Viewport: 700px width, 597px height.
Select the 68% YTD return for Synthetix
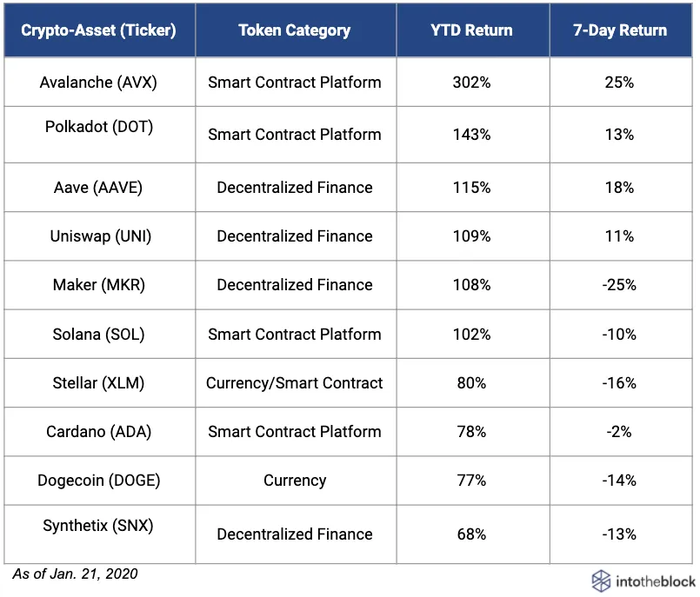[472, 534]
